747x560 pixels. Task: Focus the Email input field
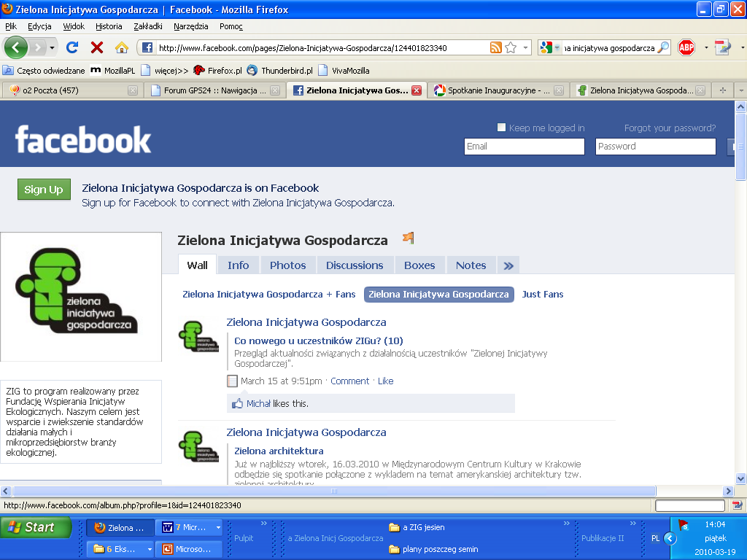524,146
